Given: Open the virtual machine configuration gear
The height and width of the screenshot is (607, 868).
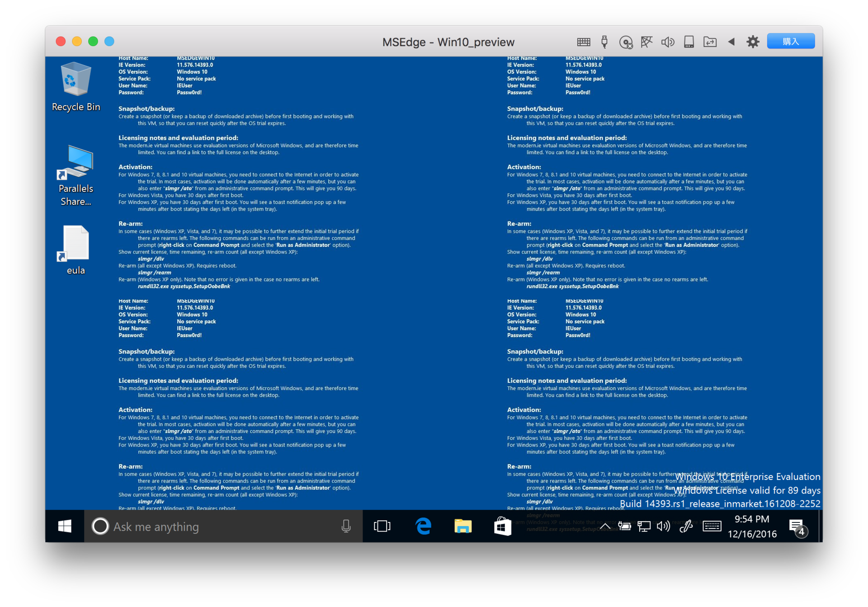Looking at the screenshot, I should (753, 42).
